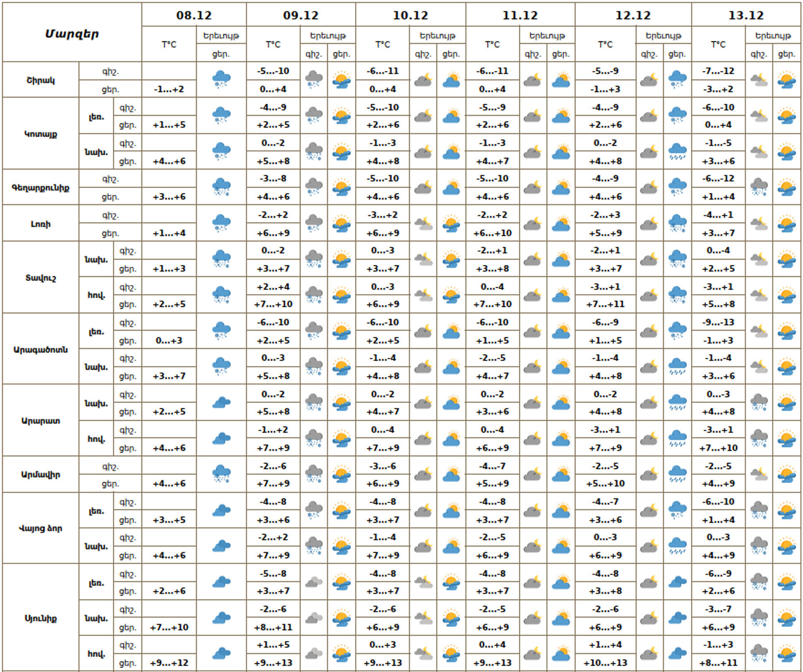The image size is (803, 672).
Task: Click the +10...+13 temperature cell
Action: (605, 663)
